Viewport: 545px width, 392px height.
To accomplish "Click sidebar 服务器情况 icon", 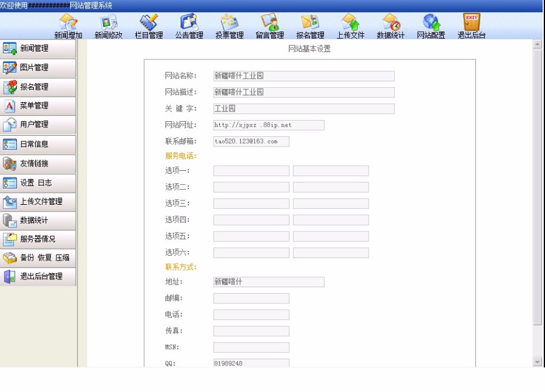I will pyautogui.click(x=9, y=239).
